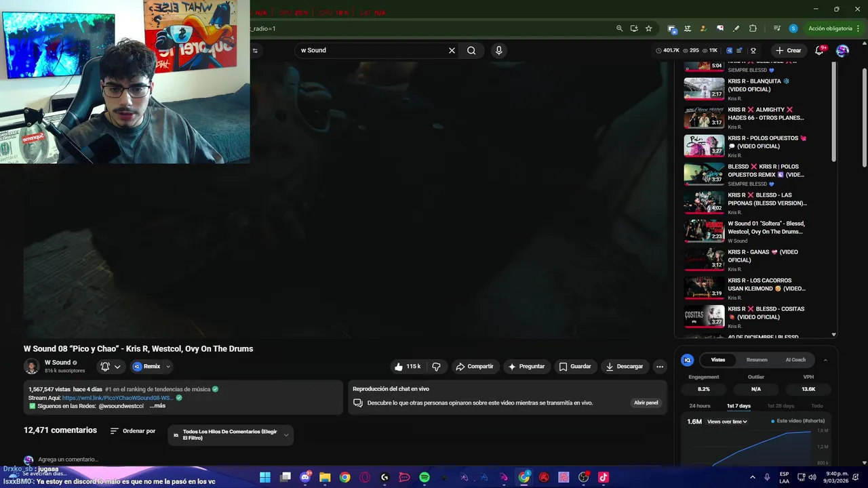868x488 pixels.
Task: Open KRIS R - BLANQUITA video thumbnail
Action: tap(704, 89)
